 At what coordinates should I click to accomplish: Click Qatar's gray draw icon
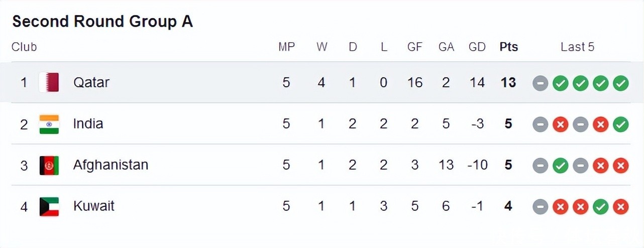540,83
